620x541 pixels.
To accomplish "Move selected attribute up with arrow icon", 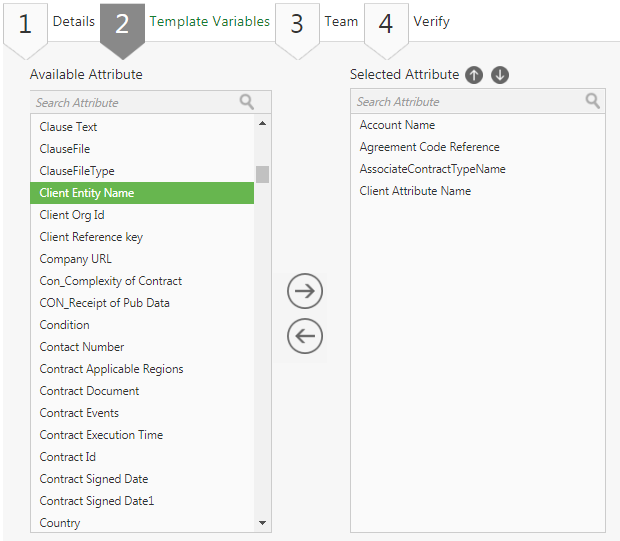I will (x=474, y=75).
